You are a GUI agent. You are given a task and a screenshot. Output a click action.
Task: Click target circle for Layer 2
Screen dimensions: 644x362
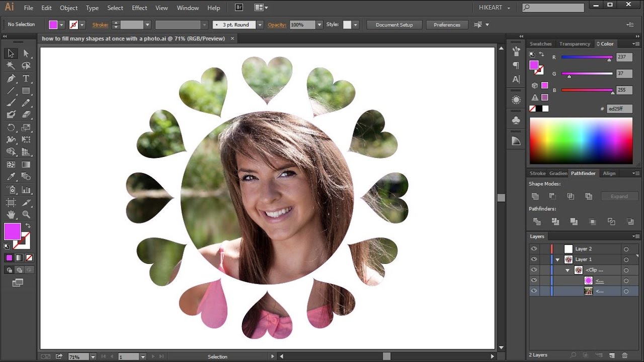626,249
